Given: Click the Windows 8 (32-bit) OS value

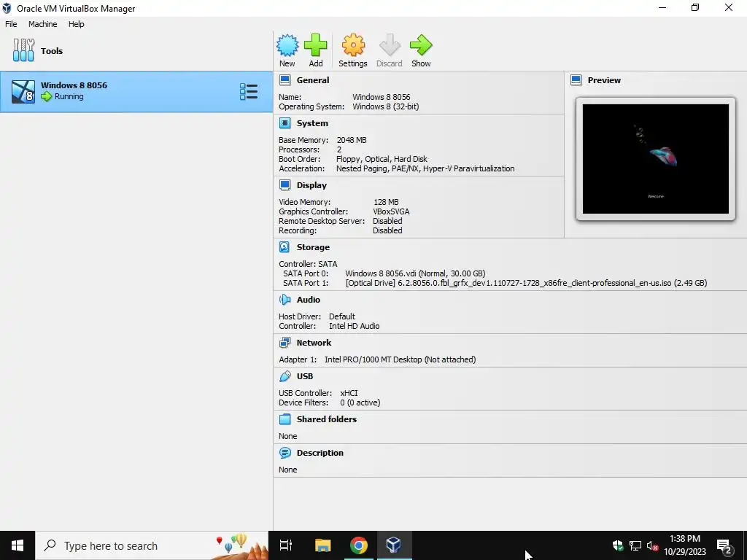Looking at the screenshot, I should pyautogui.click(x=385, y=106).
